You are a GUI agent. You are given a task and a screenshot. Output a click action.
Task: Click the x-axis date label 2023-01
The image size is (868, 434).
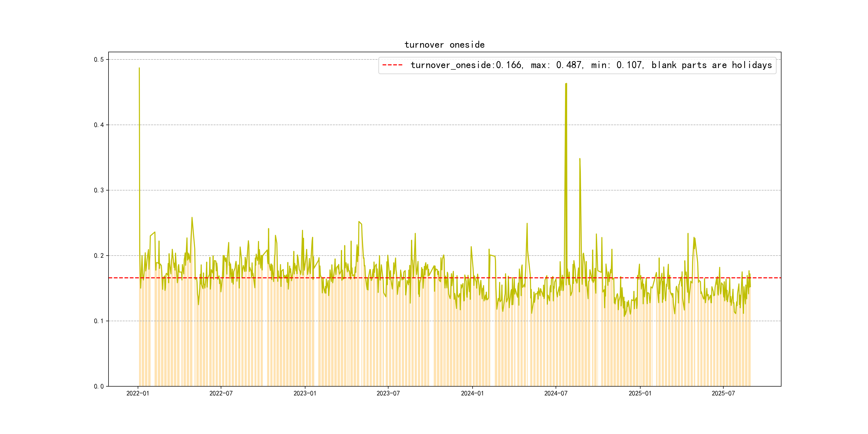pyautogui.click(x=305, y=394)
